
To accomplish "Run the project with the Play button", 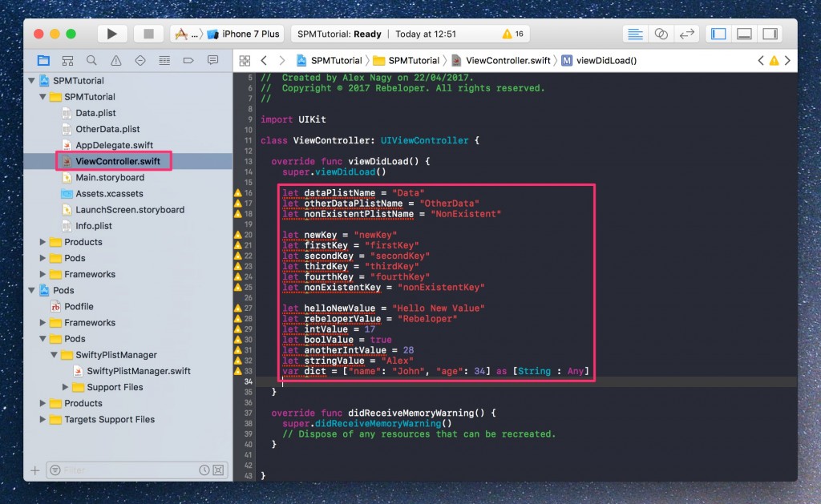I will (x=111, y=34).
